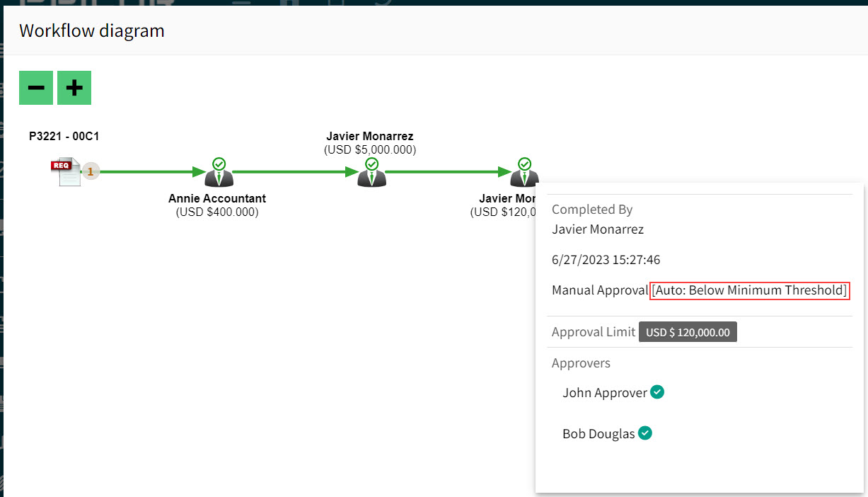Viewport: 868px width, 497px height.
Task: Click the minus zoom-out button
Action: (36, 88)
